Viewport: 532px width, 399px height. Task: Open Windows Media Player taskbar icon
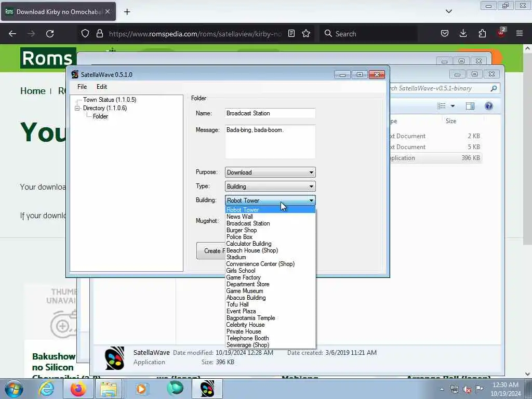pos(141,389)
